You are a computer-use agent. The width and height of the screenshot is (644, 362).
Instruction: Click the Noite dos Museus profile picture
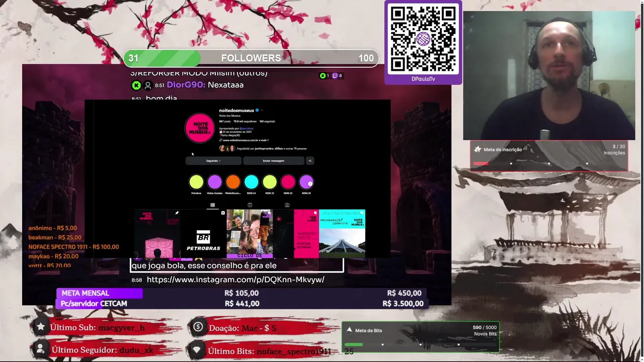200,128
